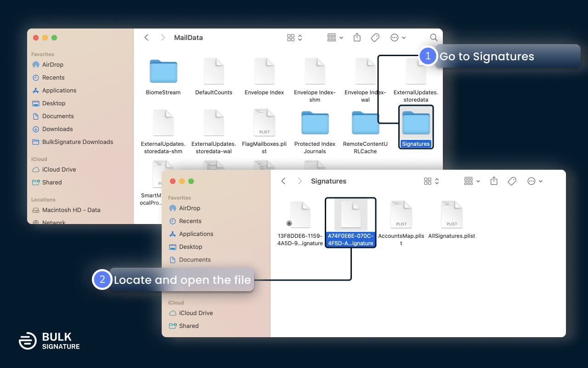Go back in Signatures window
Screen dimensions: 588x368
283,181
